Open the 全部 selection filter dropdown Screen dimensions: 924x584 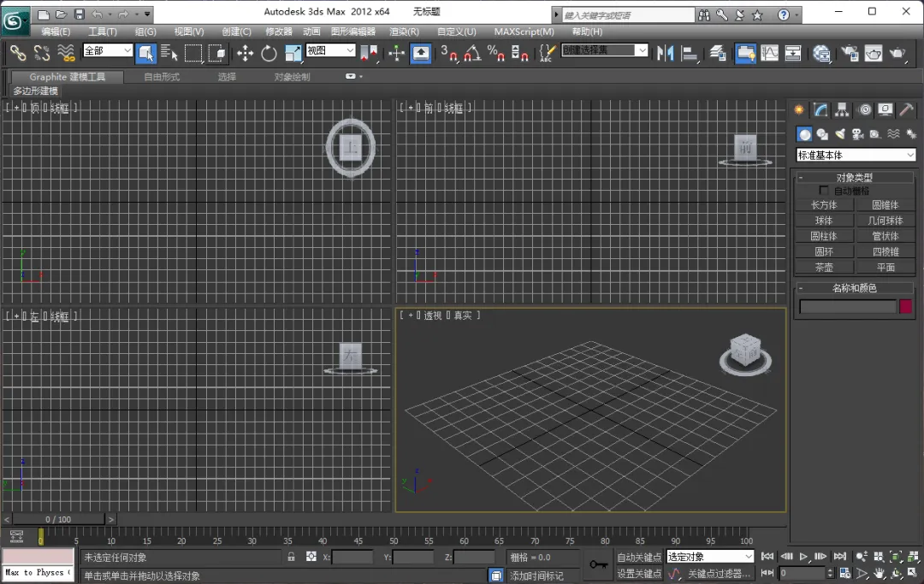tap(108, 51)
